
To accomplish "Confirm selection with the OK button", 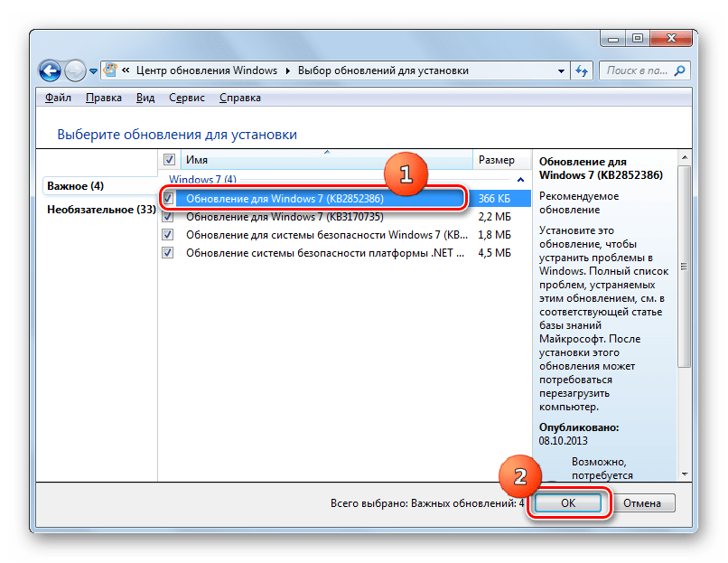I will click(x=568, y=503).
